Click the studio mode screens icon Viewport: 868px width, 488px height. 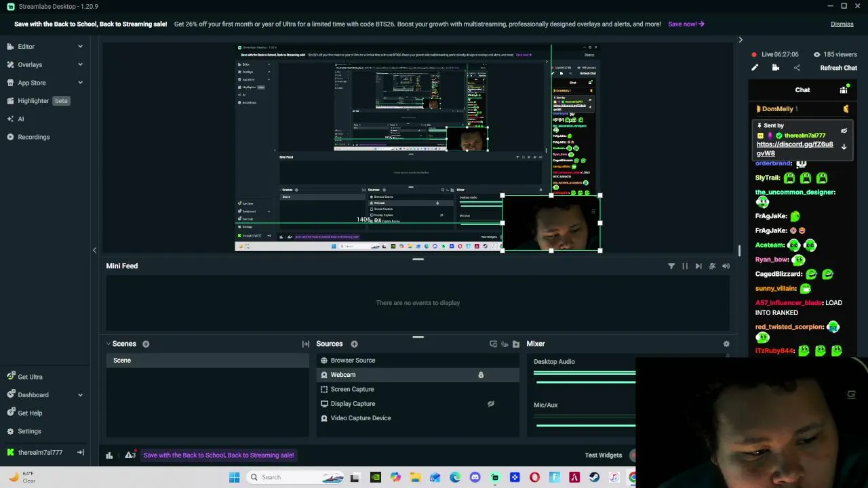click(x=493, y=344)
